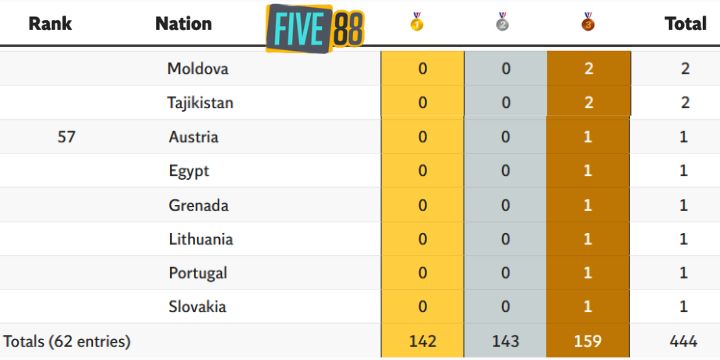Viewport: 720px width, 360px height.
Task: Click the FIVE88 logo
Action: click(x=315, y=28)
